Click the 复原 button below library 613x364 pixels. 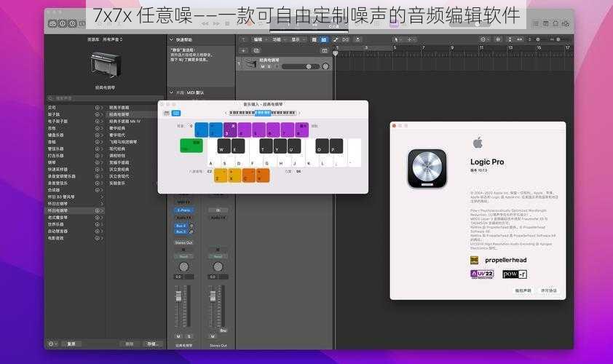point(71,344)
